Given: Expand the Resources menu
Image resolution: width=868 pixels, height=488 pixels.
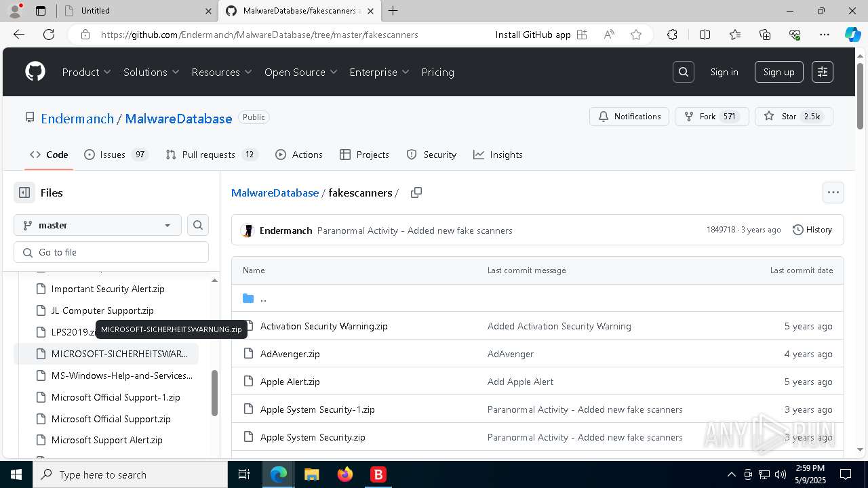Looking at the screenshot, I should [x=222, y=72].
